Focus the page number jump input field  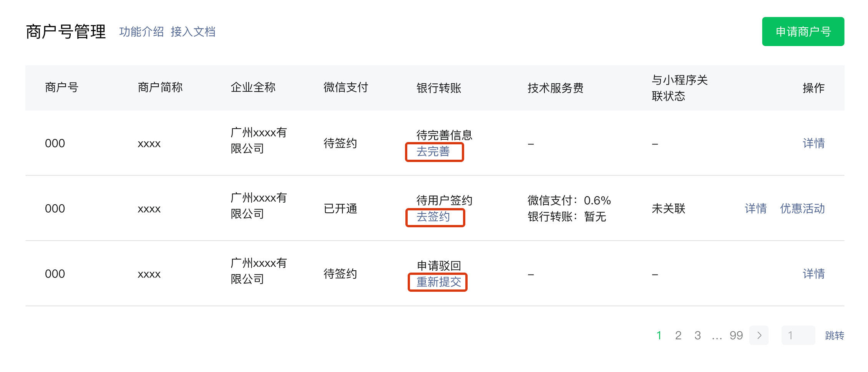pos(798,336)
